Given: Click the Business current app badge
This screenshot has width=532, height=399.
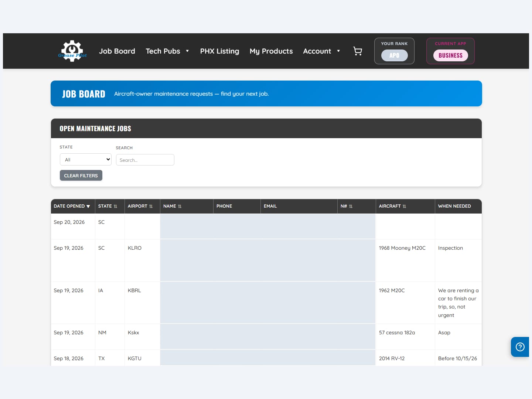Looking at the screenshot, I should point(450,55).
